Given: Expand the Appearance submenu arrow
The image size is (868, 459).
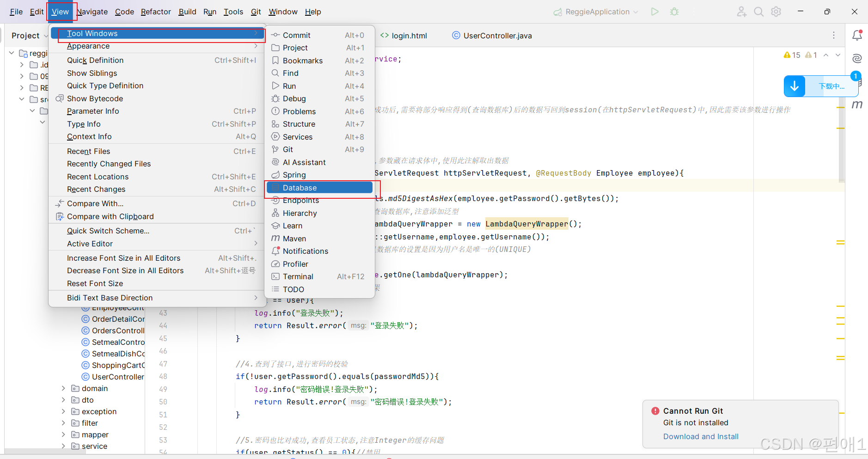Looking at the screenshot, I should point(256,46).
